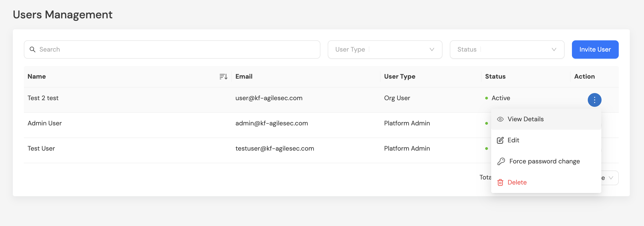The image size is (644, 226).
Task: Click the eye icon beside View Details
Action: click(500, 119)
